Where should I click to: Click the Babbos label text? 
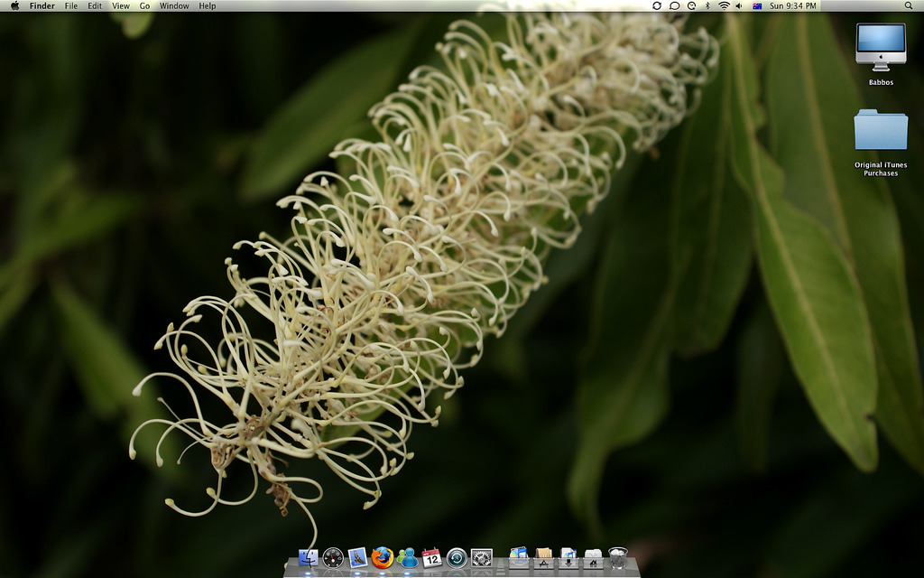tap(881, 82)
